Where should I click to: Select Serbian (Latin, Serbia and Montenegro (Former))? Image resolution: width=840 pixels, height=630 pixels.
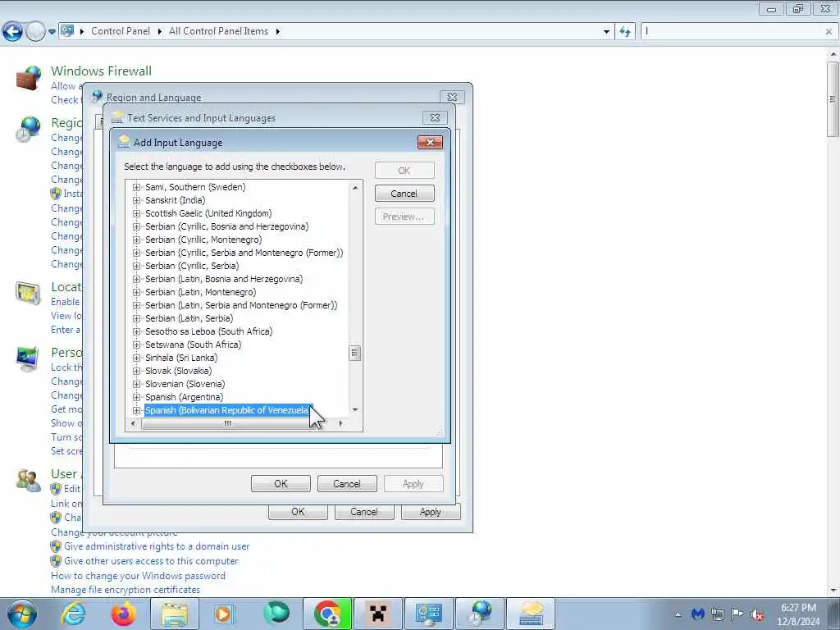[241, 305]
